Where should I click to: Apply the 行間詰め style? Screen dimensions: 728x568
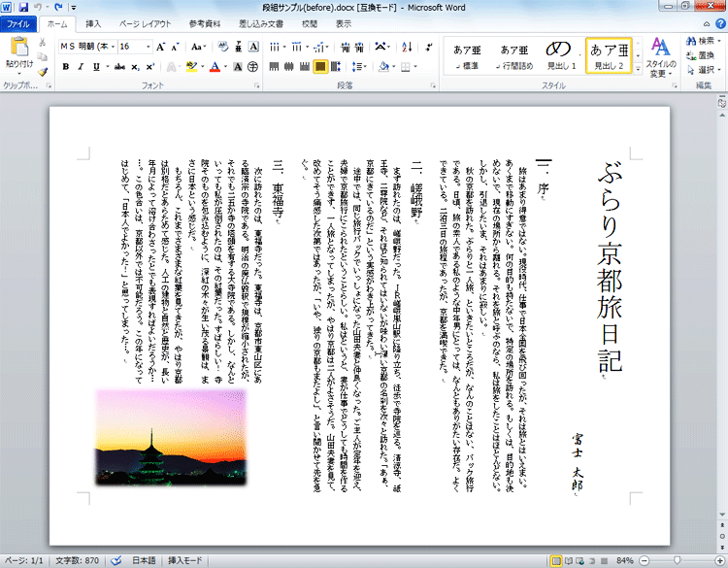click(x=513, y=55)
